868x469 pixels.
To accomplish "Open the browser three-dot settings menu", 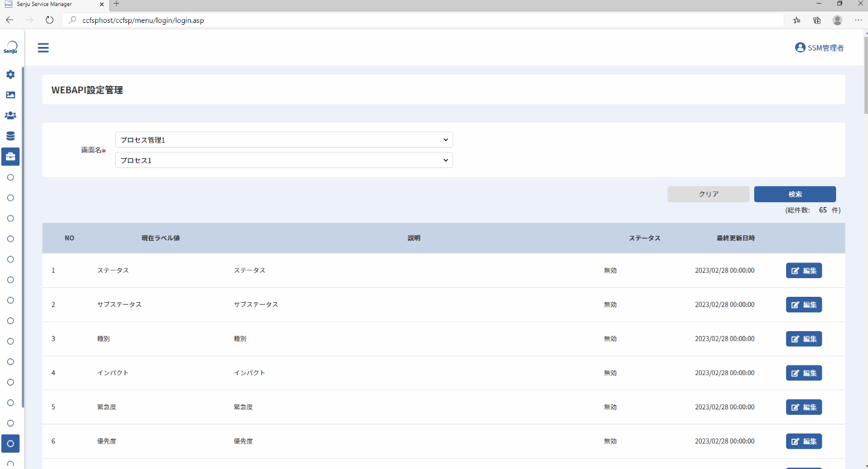I will (858, 20).
